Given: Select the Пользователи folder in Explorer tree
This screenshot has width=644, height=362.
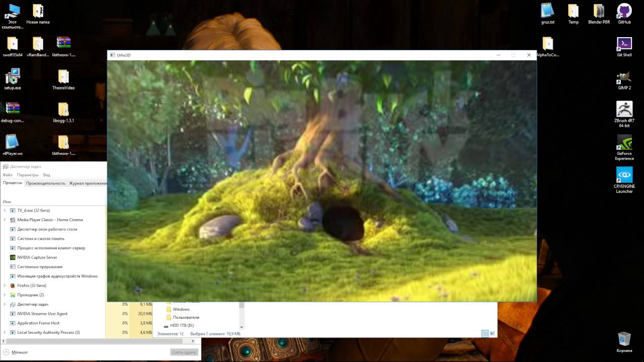Looking at the screenshot, I should coord(186,317).
